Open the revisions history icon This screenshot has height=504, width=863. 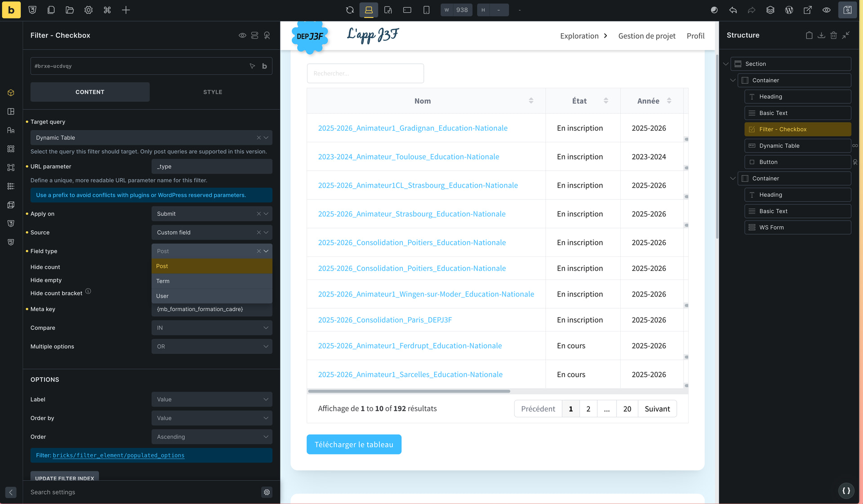pos(770,10)
